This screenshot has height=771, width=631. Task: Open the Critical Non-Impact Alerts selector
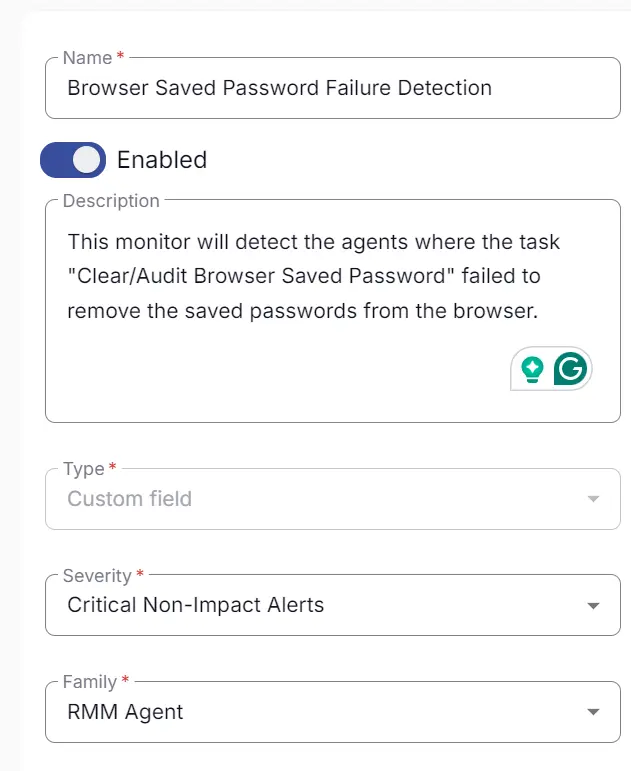pyautogui.click(x=332, y=605)
